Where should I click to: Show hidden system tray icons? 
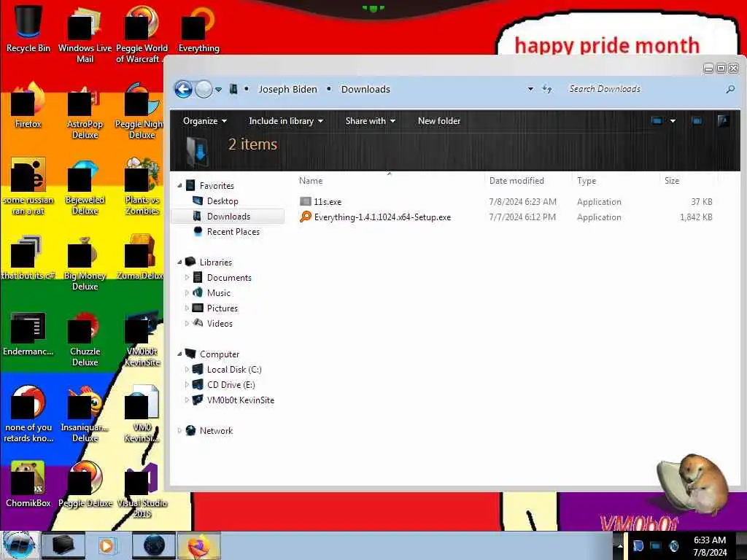pos(620,545)
